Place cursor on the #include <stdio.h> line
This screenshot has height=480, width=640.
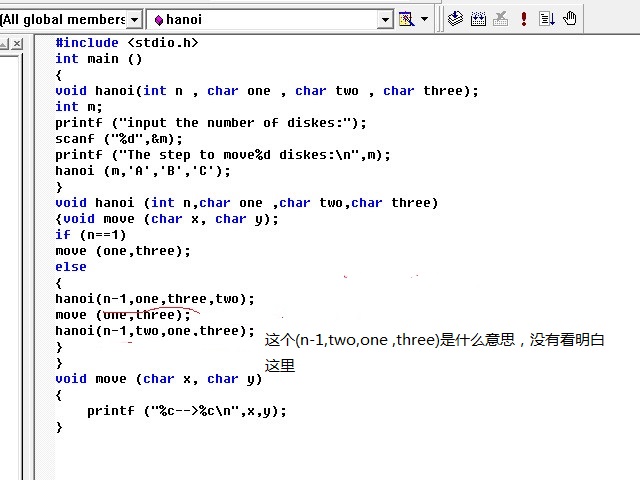coord(126,43)
